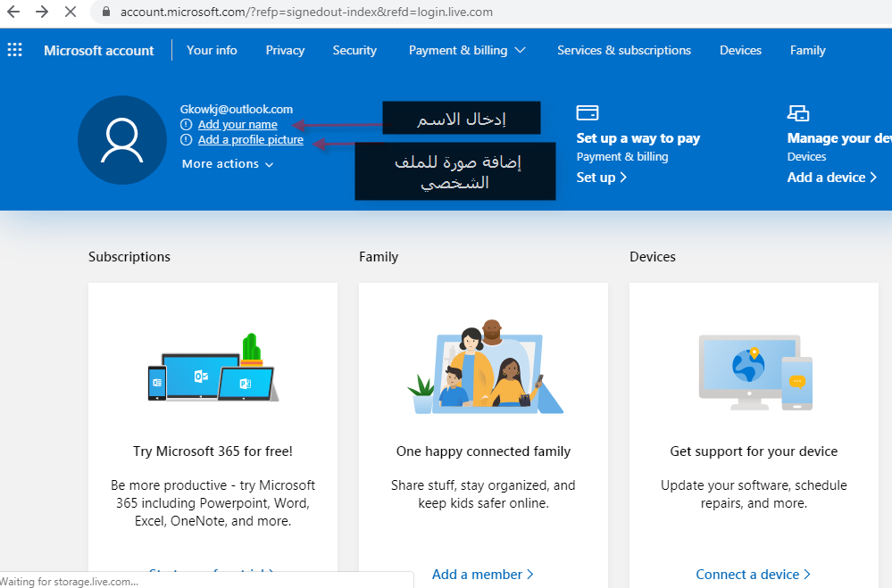Click the Microsoft 365 devices illustration
The height and width of the screenshot is (588, 892).
[213, 368]
